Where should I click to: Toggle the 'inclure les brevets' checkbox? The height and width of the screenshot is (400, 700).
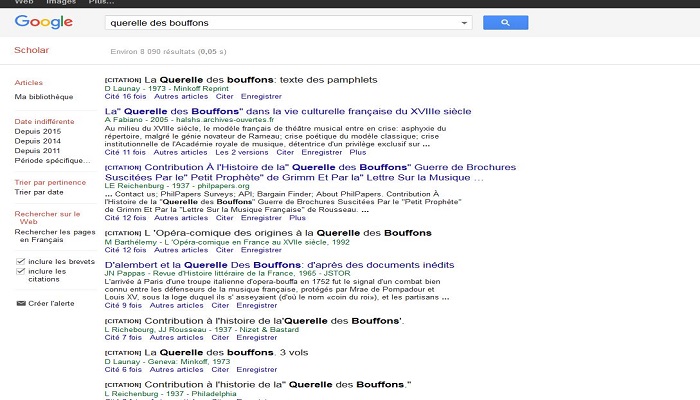(21, 259)
